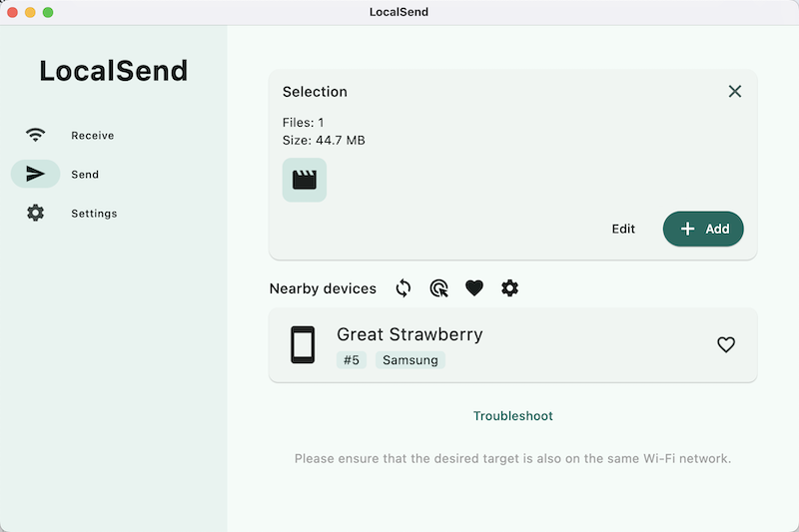Click the manual address target icon
The image size is (799, 532).
[x=438, y=288]
